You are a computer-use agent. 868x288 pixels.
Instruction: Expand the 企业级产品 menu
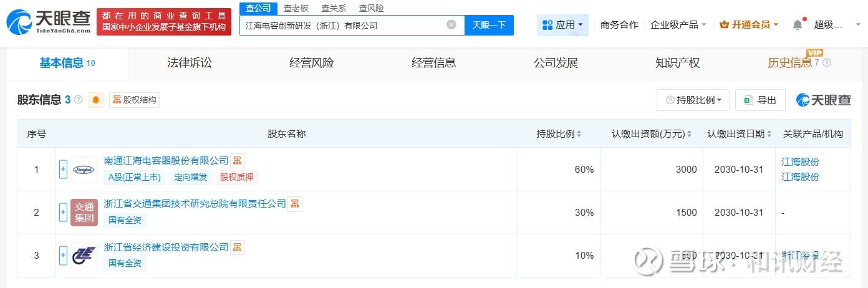678,25
